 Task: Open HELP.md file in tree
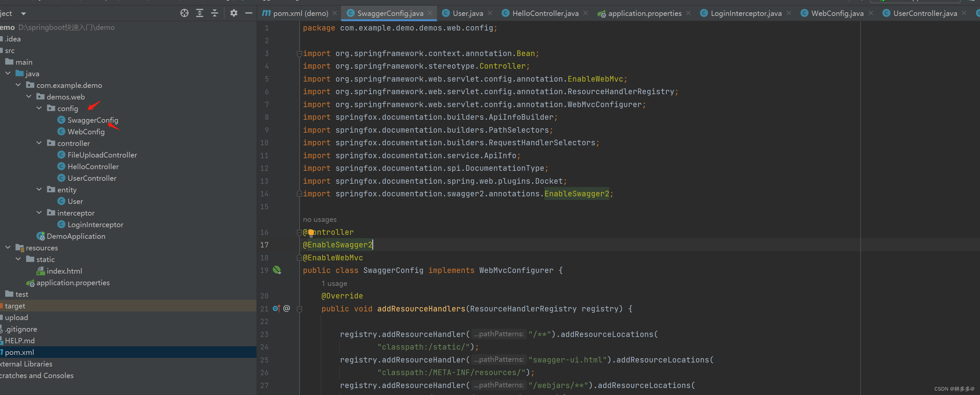coord(19,340)
